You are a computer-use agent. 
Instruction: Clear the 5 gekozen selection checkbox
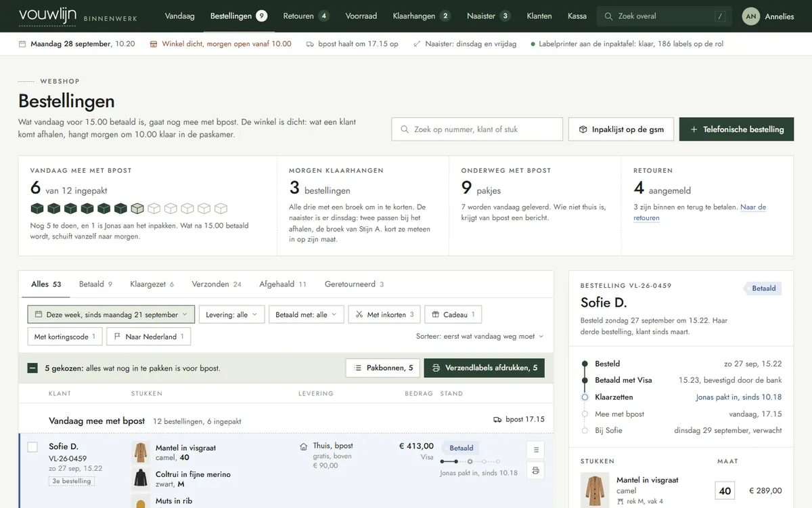pos(32,368)
